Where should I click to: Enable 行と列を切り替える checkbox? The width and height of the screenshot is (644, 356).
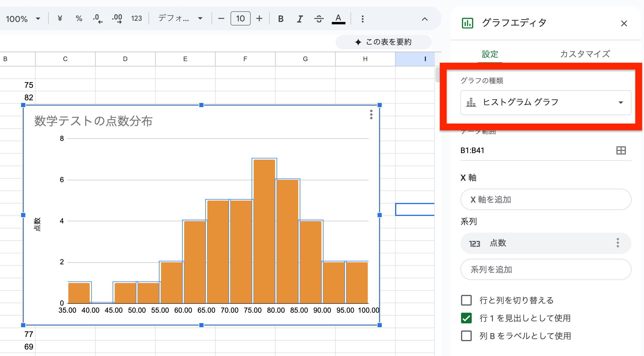coord(466,300)
